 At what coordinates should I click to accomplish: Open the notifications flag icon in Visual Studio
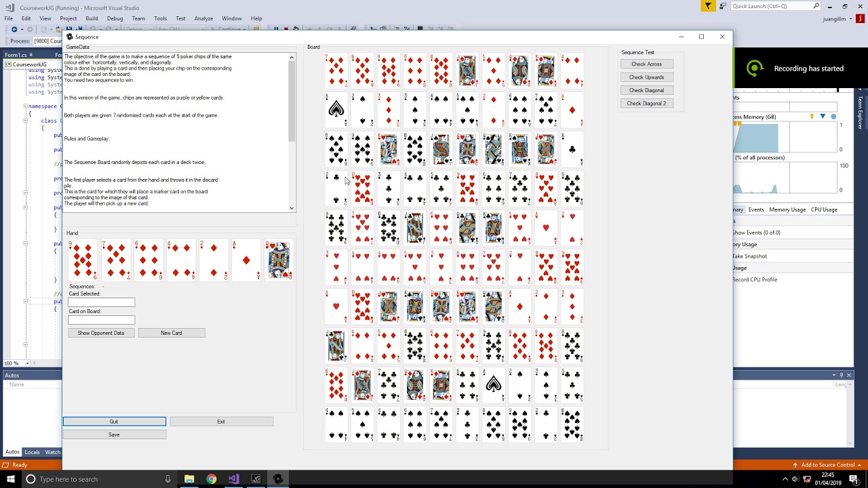[708, 6]
